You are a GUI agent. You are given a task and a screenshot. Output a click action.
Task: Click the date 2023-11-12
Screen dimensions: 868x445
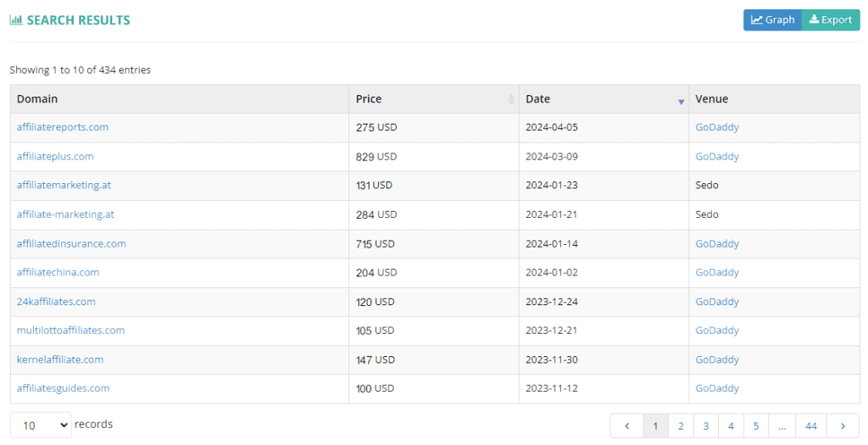(552, 388)
